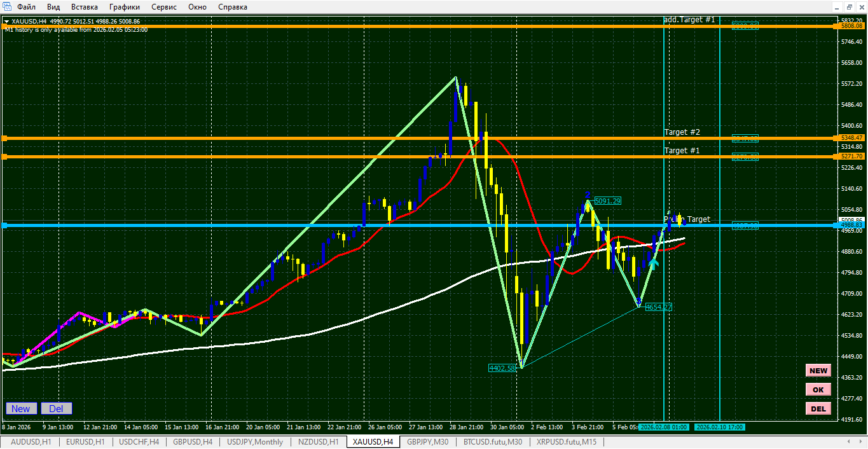Click the add.Target #1 label text
This screenshot has width=868, height=449.
click(690, 20)
